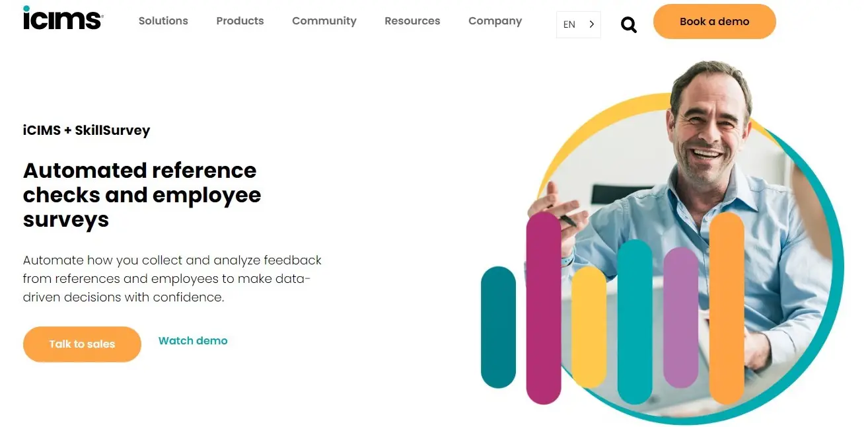This screenshot has width=868, height=427.
Task: Open the search magnifier icon
Action: point(629,25)
